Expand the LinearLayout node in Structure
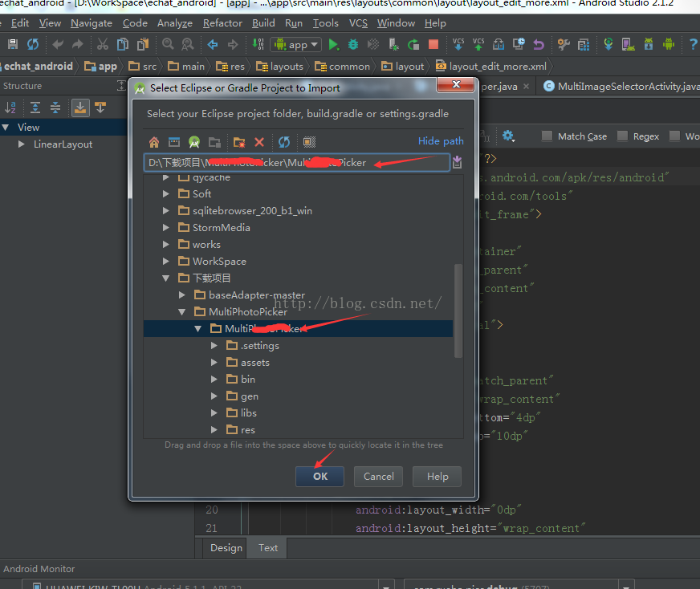The height and width of the screenshot is (589, 700). 21,144
